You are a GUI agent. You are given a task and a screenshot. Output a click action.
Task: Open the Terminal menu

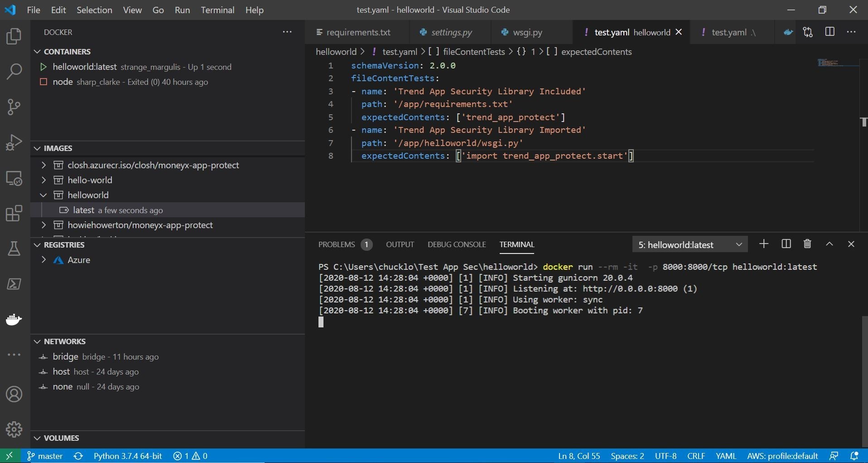coord(217,10)
